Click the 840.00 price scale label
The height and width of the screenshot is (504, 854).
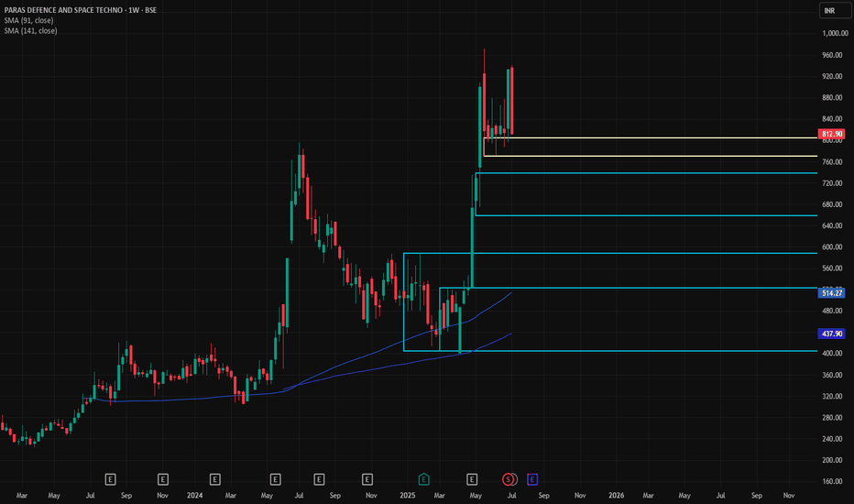click(832, 119)
